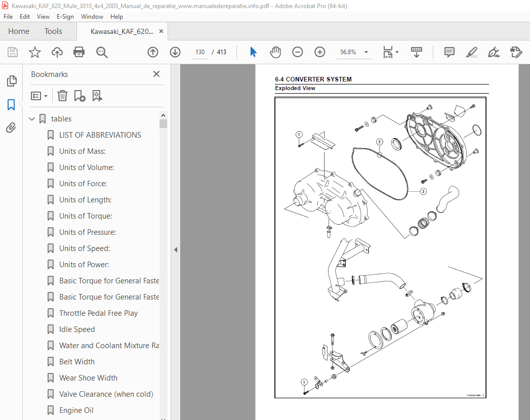Click the page number input field
This screenshot has width=530, height=420.
click(x=200, y=52)
